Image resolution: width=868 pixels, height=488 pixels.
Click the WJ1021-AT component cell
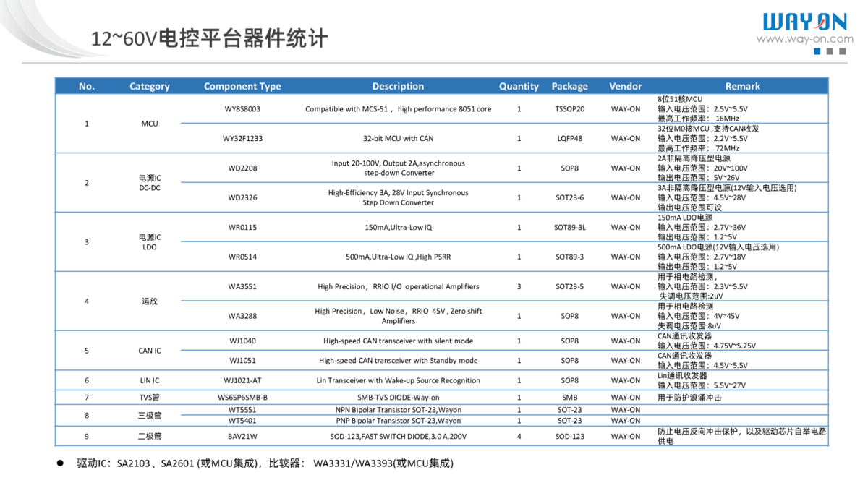point(242,380)
